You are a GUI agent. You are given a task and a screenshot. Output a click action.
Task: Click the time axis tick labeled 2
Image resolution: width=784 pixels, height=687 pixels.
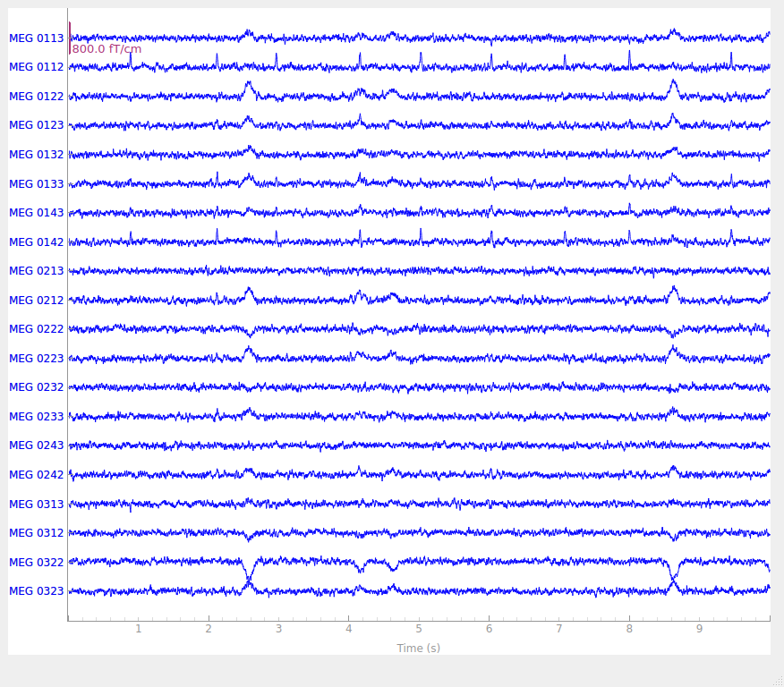click(x=209, y=629)
